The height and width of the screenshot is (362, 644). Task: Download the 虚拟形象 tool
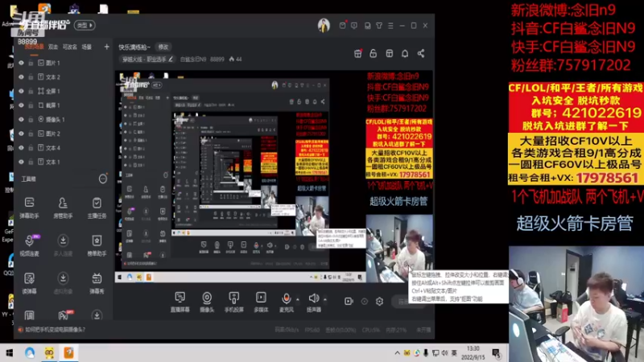click(63, 283)
